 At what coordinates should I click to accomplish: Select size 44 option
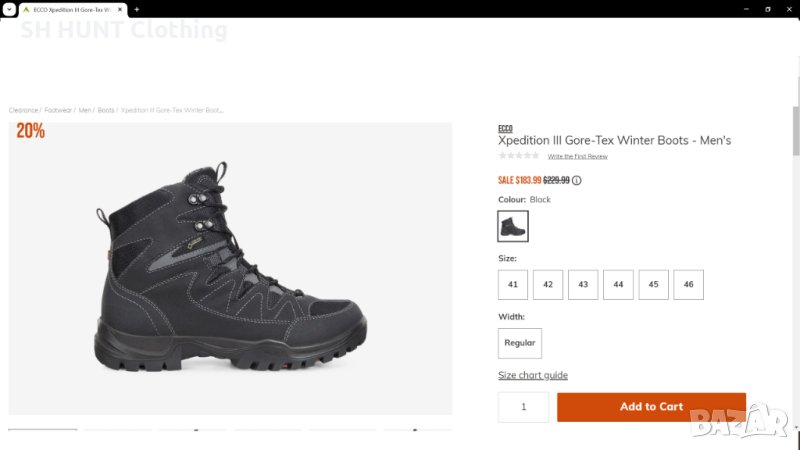click(618, 285)
